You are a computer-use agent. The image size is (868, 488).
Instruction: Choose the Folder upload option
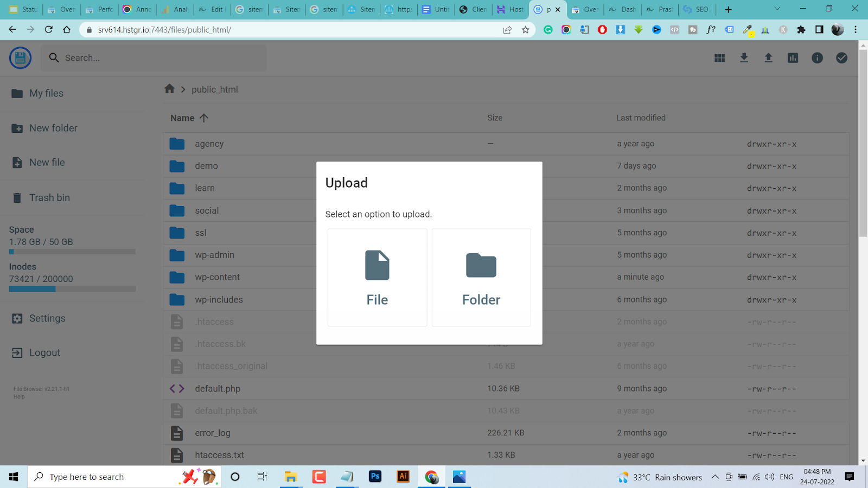pyautogui.click(x=481, y=278)
